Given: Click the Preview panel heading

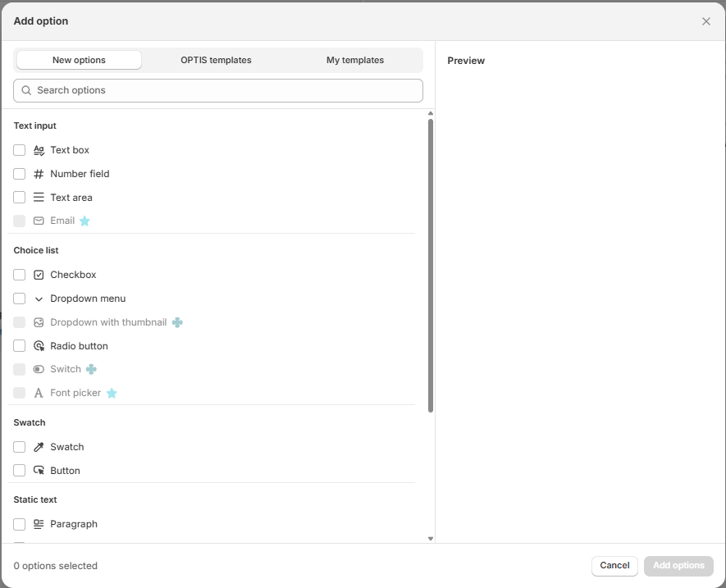Looking at the screenshot, I should [466, 61].
